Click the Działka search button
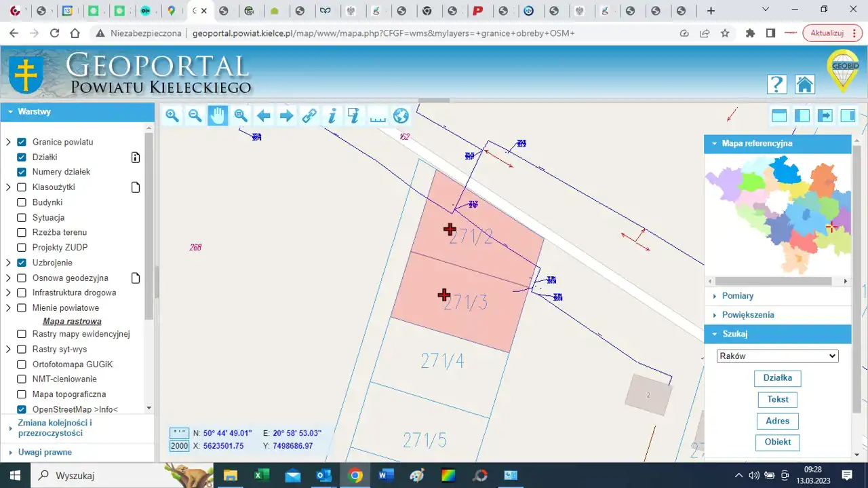The width and height of the screenshot is (868, 488). point(777,378)
